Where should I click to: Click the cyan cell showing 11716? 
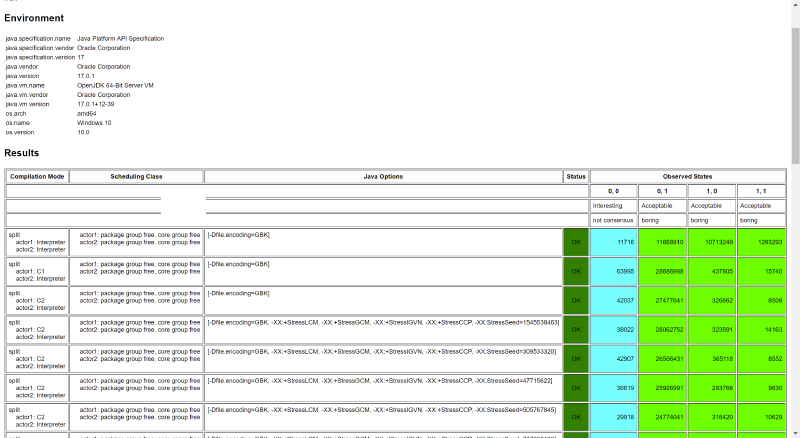pos(614,242)
